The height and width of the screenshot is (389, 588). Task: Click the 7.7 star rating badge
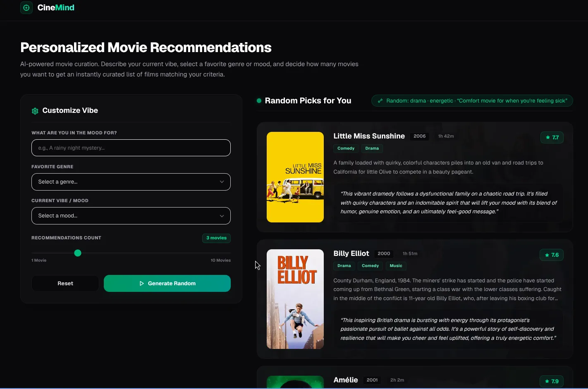552,138
